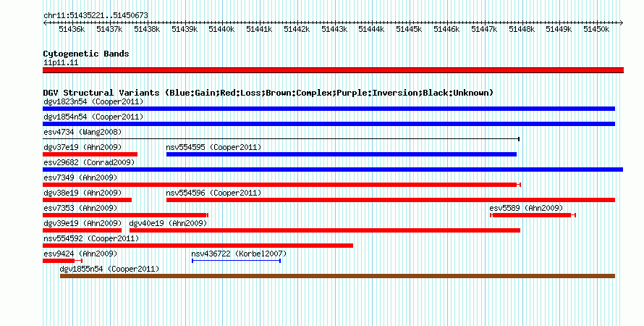Click the 51449k ruler position
This screenshot has height=326, width=644.
pyautogui.click(x=559, y=29)
